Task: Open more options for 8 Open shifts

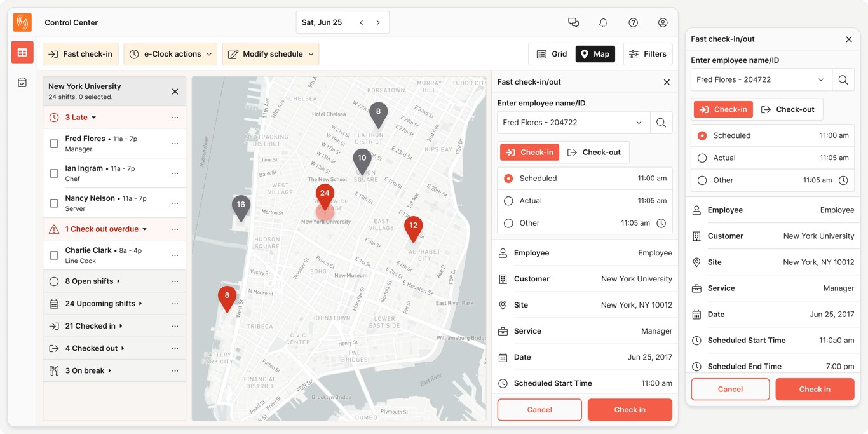Action: tap(175, 281)
